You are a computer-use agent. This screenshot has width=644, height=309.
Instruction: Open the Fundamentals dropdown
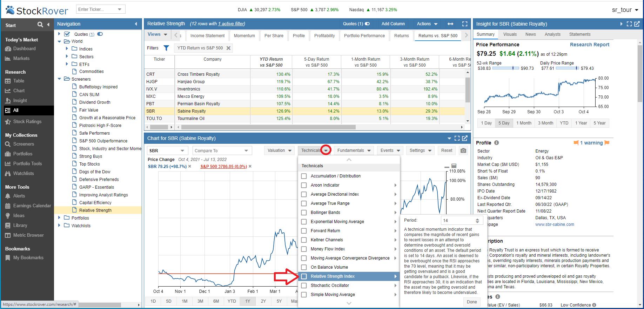coord(354,150)
